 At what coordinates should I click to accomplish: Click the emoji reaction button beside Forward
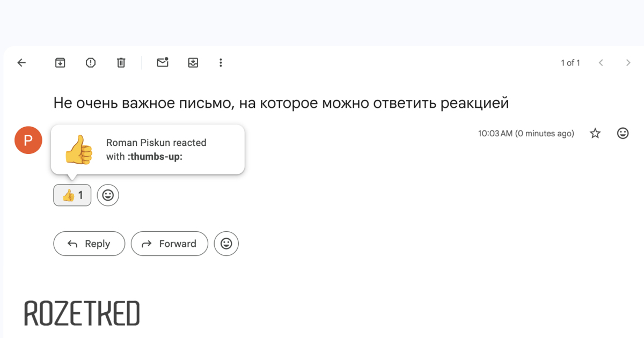coord(226,244)
